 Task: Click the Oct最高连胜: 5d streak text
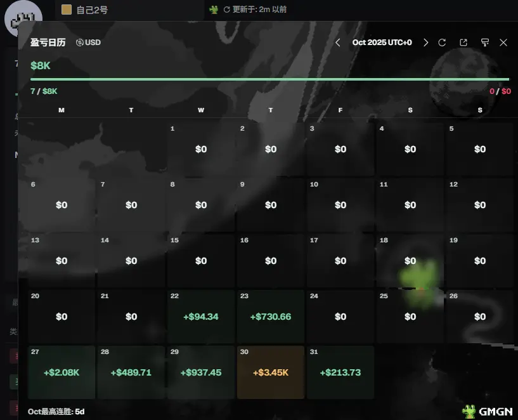click(56, 412)
